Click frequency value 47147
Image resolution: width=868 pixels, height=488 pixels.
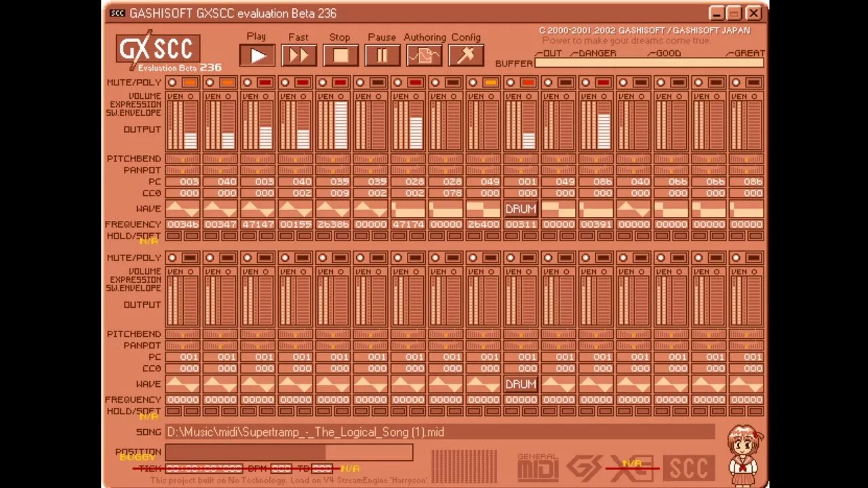[x=258, y=224]
